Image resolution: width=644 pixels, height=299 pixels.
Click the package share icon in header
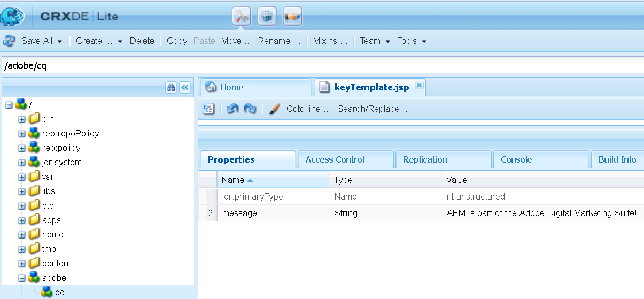pos(292,16)
